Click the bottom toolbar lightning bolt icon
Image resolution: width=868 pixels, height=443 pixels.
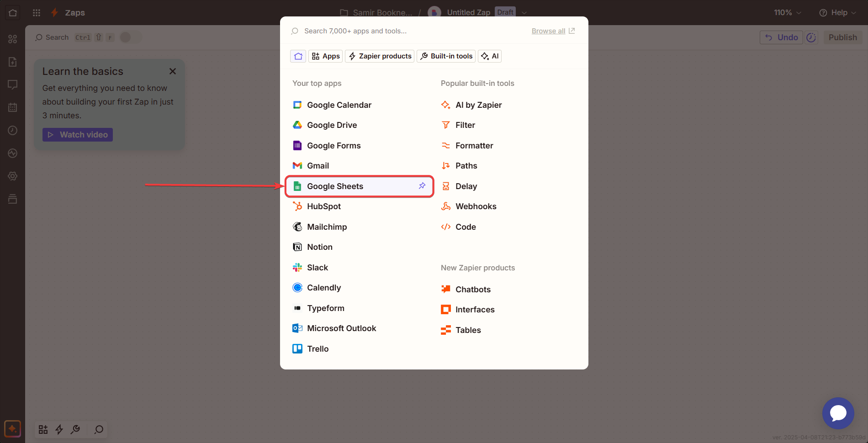59,429
